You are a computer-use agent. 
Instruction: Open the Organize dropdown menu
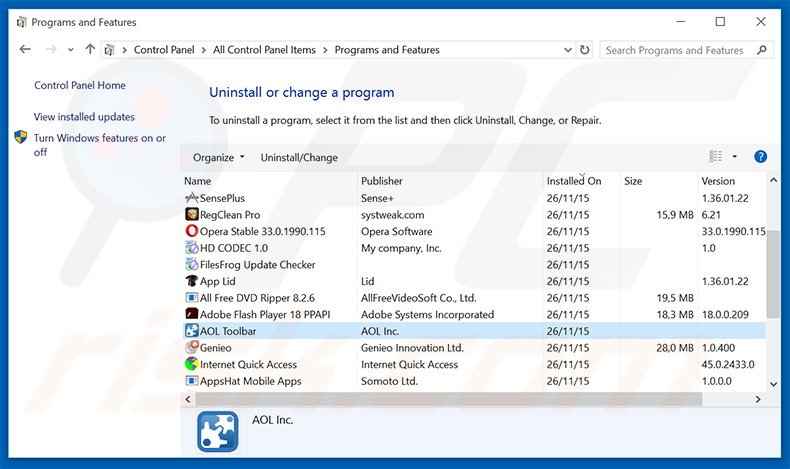tap(219, 157)
